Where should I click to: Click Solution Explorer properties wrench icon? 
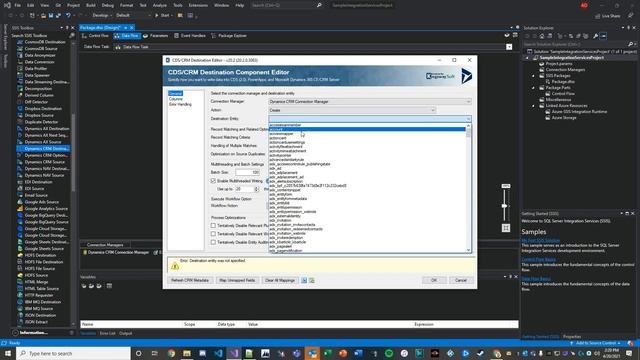coord(596,36)
